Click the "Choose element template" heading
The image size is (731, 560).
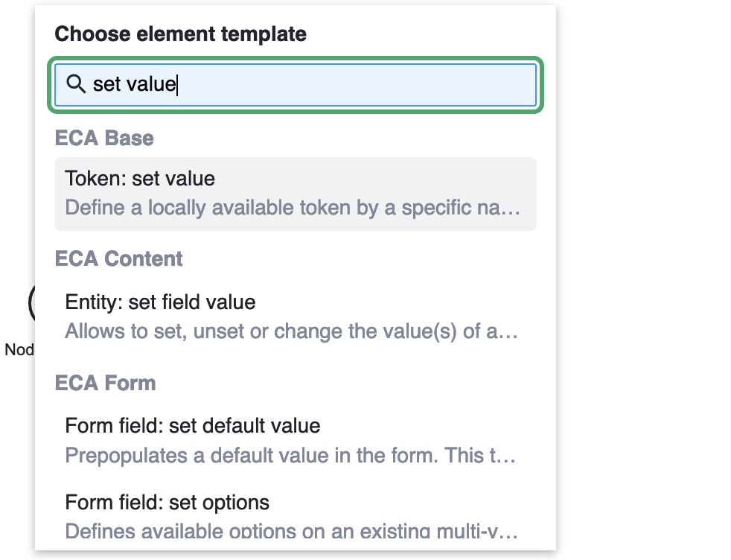tap(180, 34)
